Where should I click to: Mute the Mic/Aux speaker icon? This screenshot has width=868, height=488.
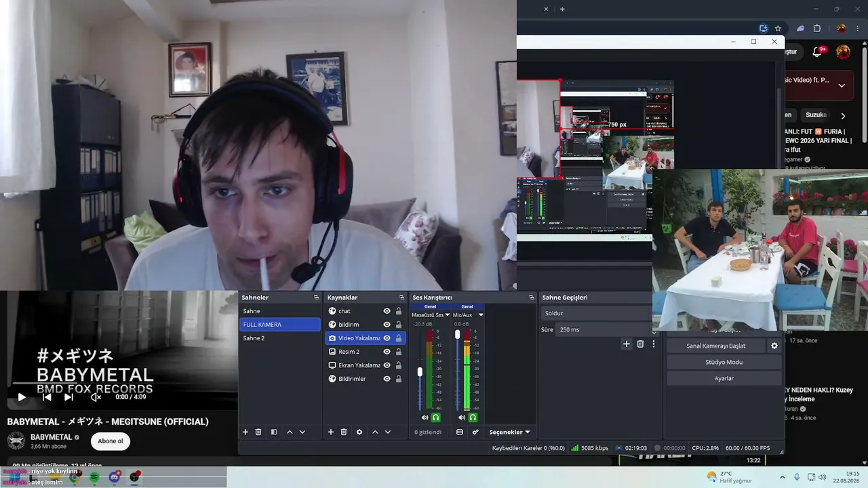pos(462,418)
